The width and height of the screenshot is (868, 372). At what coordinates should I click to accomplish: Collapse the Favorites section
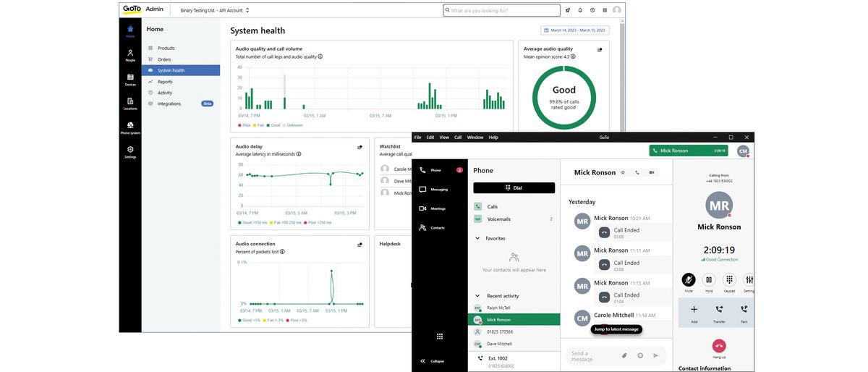tap(477, 238)
